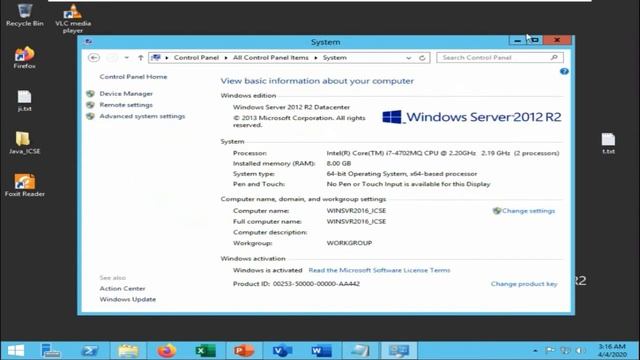
Task: Launch PowerPoint from taskbar
Action: click(244, 351)
